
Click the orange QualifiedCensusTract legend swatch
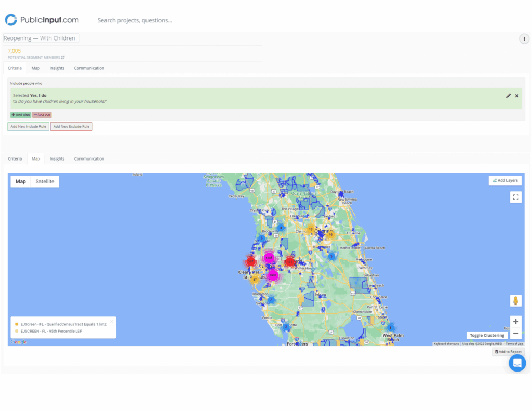[17, 324]
